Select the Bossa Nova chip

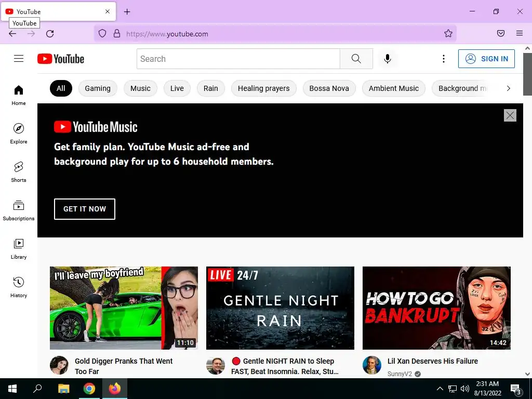[329, 88]
